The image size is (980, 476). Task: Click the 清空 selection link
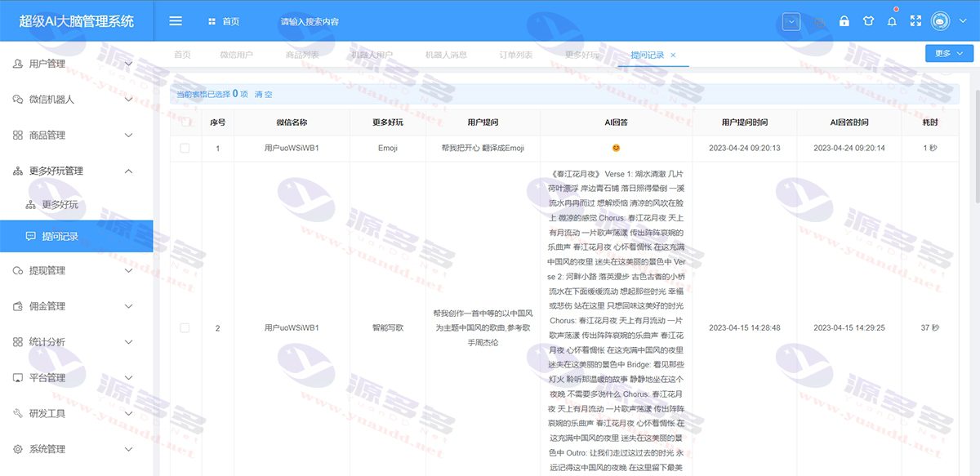click(263, 94)
